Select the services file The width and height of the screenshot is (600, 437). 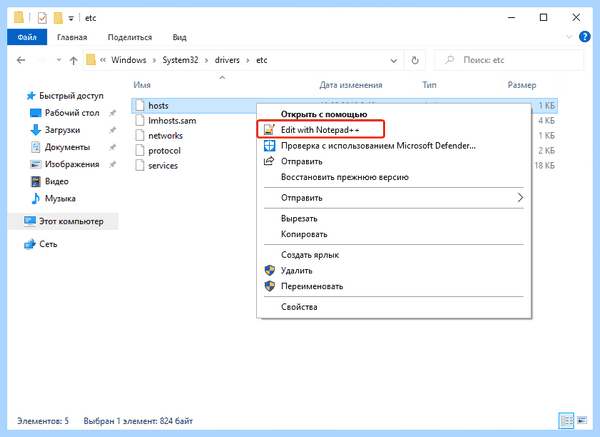pyautogui.click(x=163, y=166)
